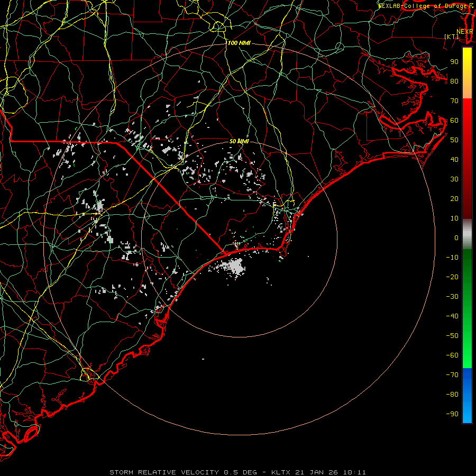Screen dimensions: 476x476
Task: Select the -40 value on the velocity scale
Action: coord(452,316)
